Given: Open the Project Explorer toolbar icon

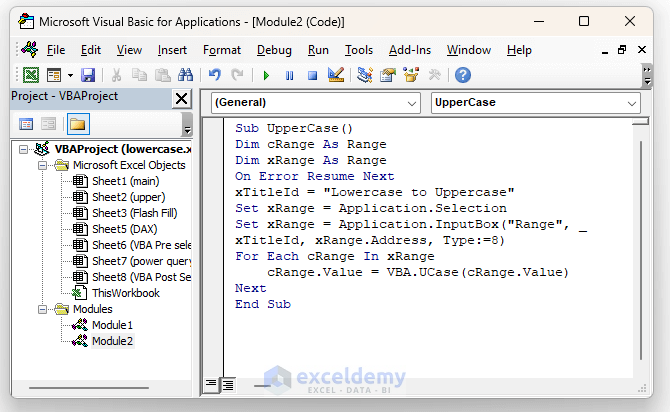Looking at the screenshot, I should [364, 76].
